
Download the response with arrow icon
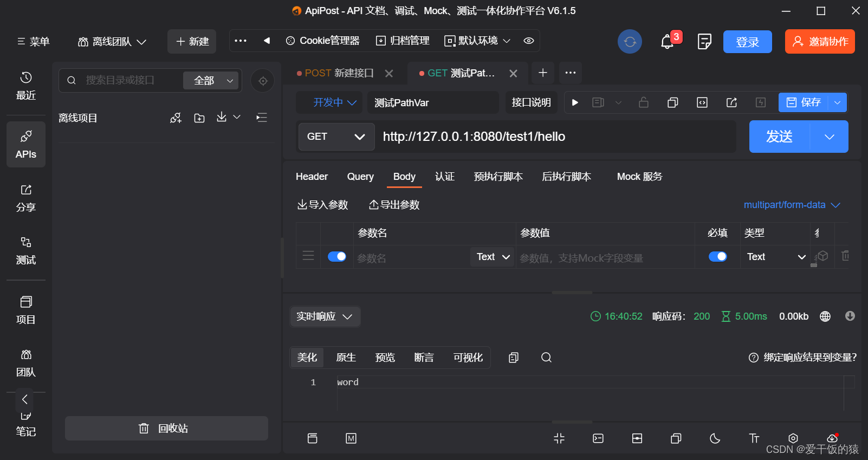pyautogui.click(x=850, y=316)
